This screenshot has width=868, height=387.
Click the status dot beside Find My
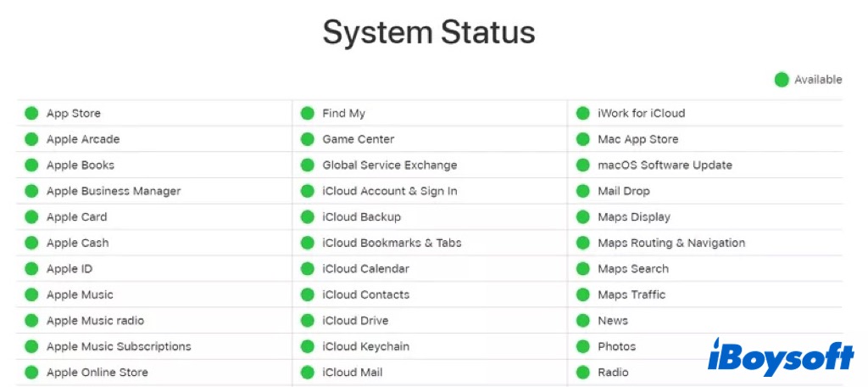point(308,113)
